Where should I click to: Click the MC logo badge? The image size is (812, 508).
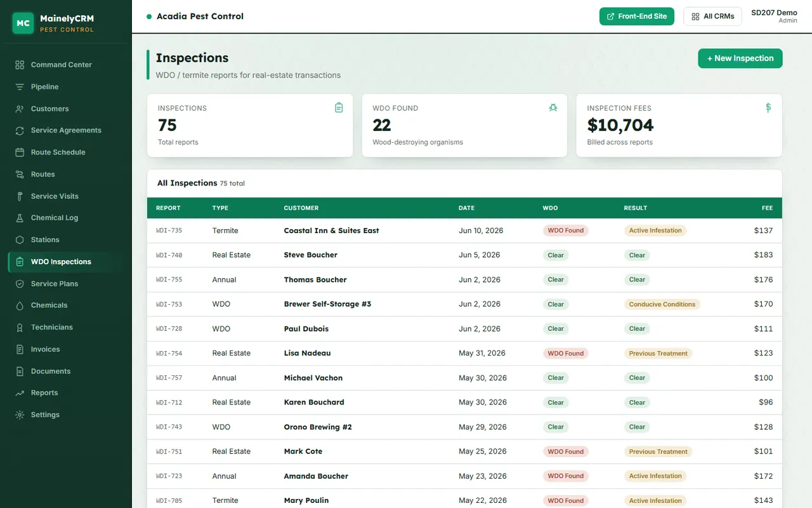23,23
